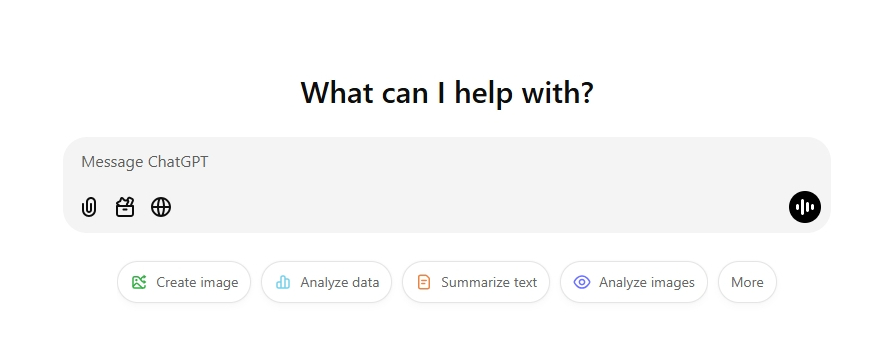The height and width of the screenshot is (363, 873).
Task: Start voice mode with the black waveform button
Action: point(805,207)
